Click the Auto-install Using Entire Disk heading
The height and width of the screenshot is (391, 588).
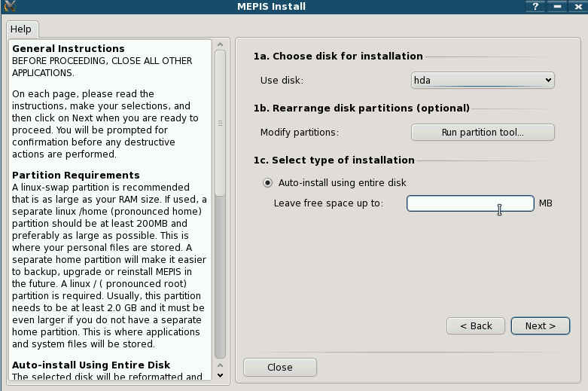coord(91,365)
